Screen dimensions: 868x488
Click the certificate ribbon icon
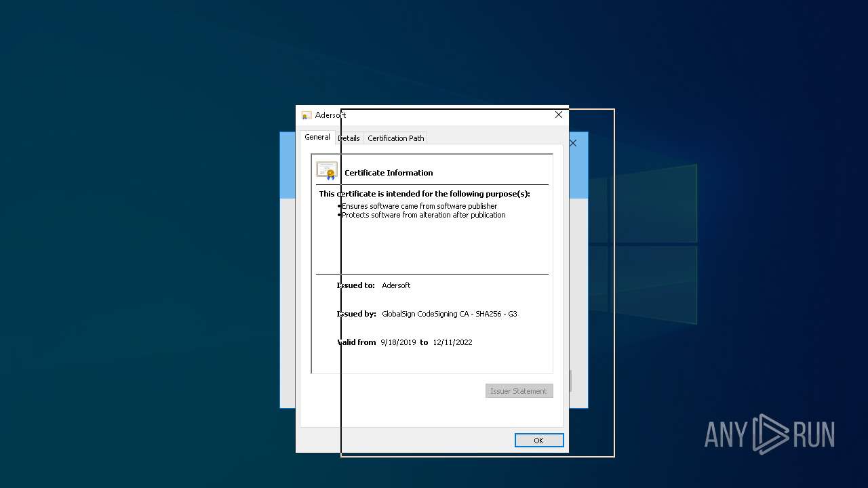(327, 171)
